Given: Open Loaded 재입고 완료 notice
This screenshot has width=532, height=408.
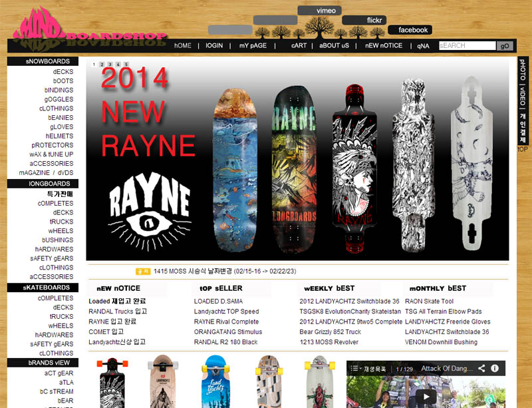Looking at the screenshot, I should [117, 301].
